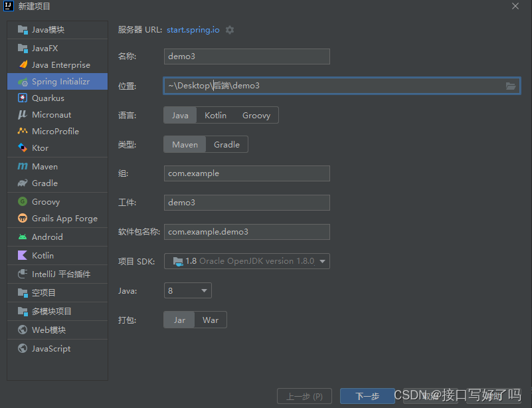Click the 空项目 folder icon
532x408 pixels.
click(x=23, y=292)
